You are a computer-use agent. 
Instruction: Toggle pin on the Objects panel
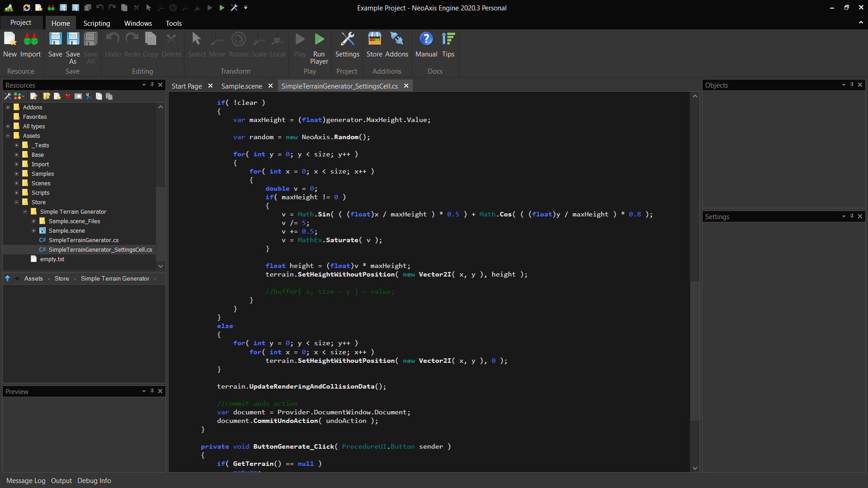[852, 85]
